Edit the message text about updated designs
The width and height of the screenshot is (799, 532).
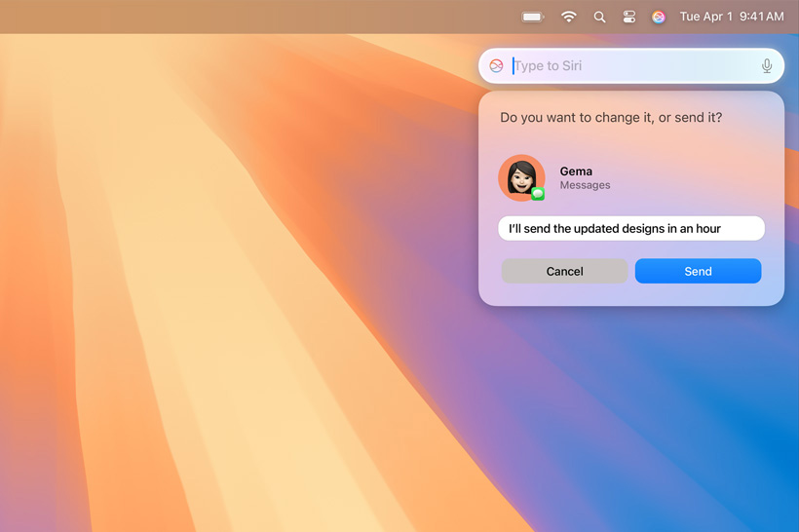[x=630, y=229]
